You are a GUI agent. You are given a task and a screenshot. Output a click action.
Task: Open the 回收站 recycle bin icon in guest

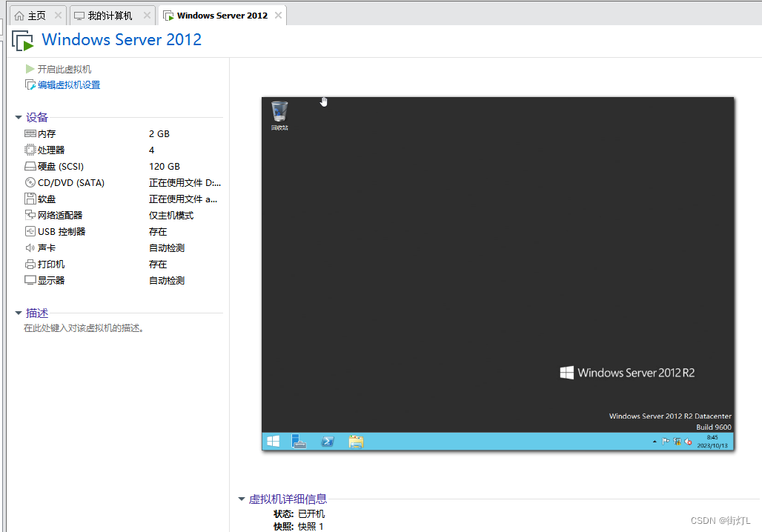pos(279,116)
